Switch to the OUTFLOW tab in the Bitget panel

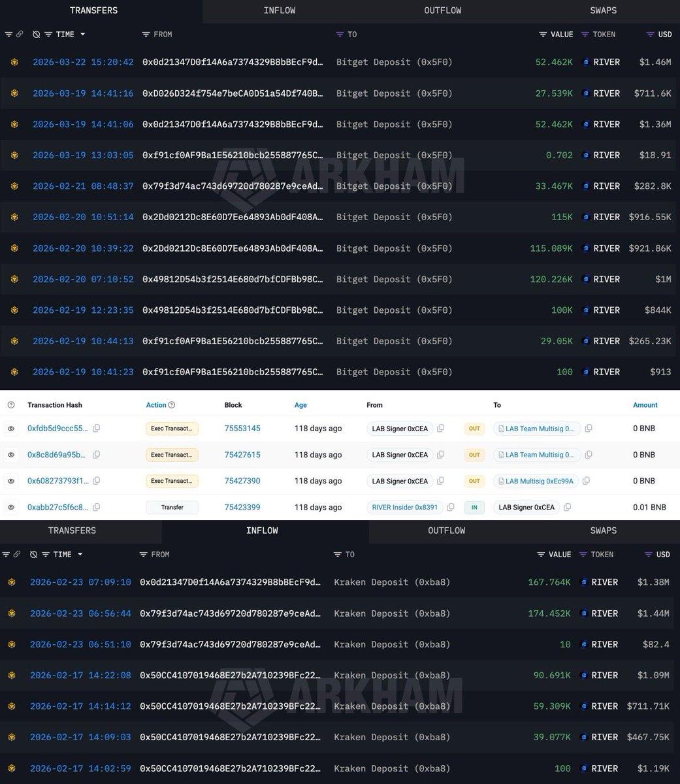[443, 10]
